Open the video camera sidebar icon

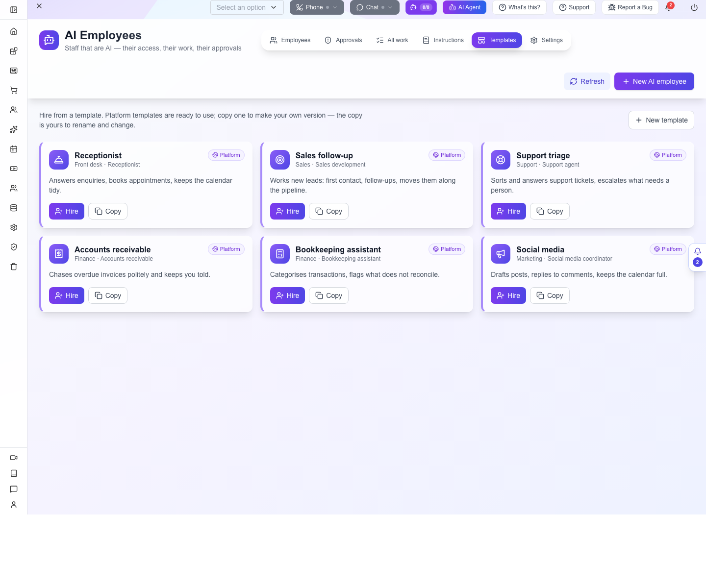[x=14, y=458]
